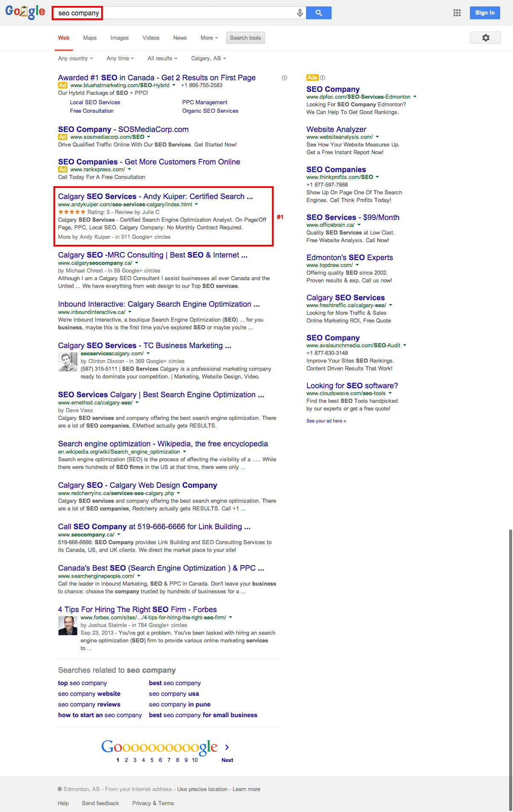Switch to the Videos tab
The width and height of the screenshot is (513, 812).
[x=151, y=38]
